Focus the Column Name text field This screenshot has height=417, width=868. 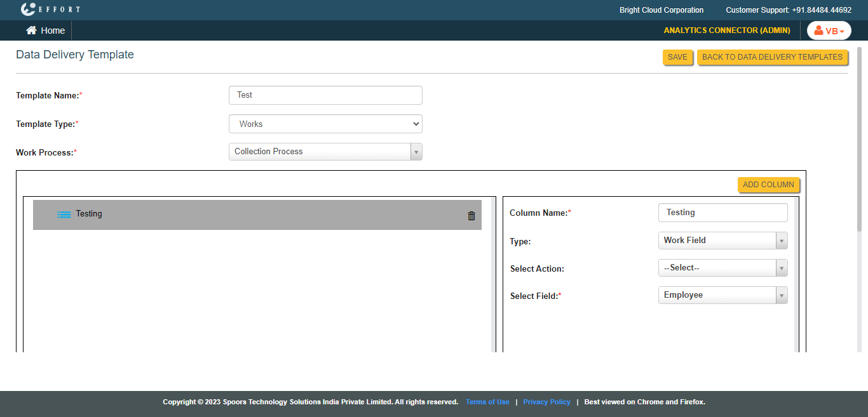tap(722, 213)
